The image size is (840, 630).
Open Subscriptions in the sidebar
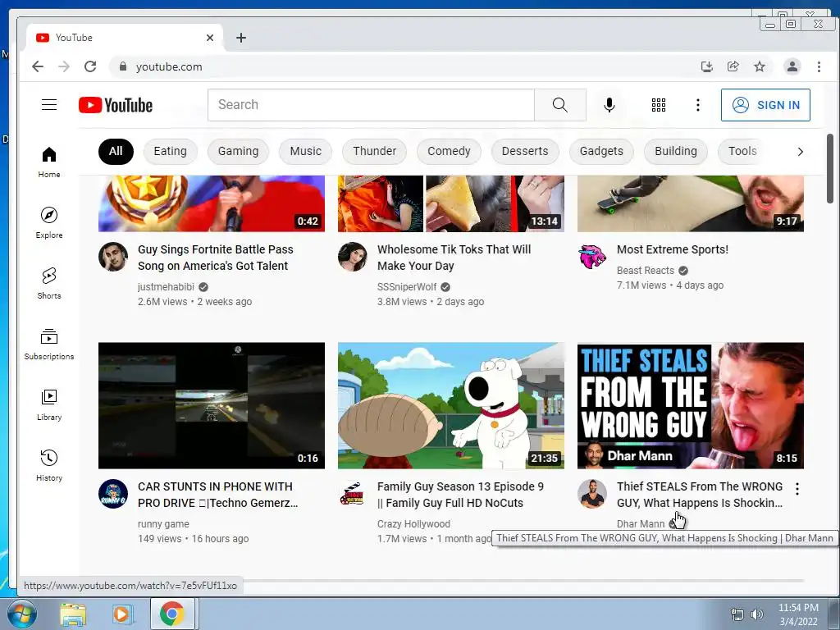49,344
